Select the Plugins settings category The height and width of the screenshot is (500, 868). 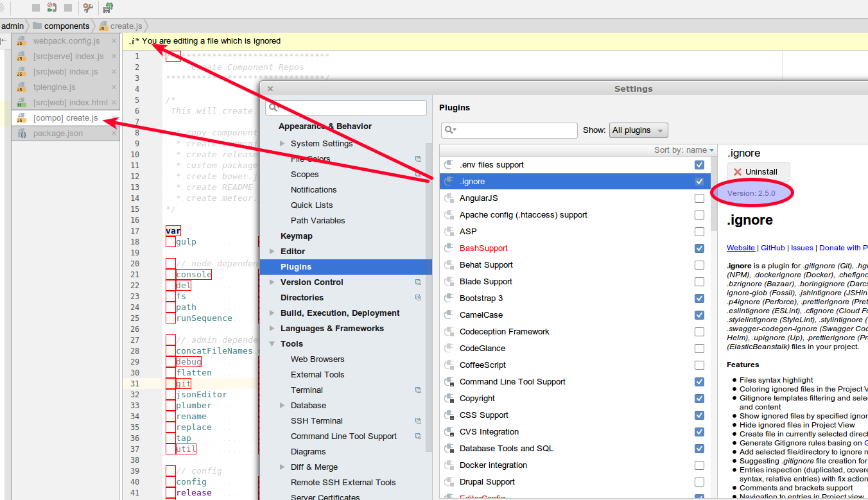[346, 267]
